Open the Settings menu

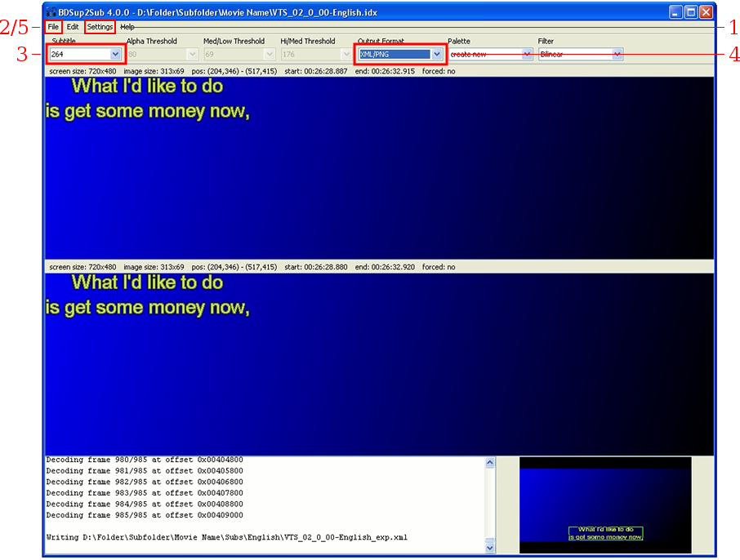tap(100, 27)
